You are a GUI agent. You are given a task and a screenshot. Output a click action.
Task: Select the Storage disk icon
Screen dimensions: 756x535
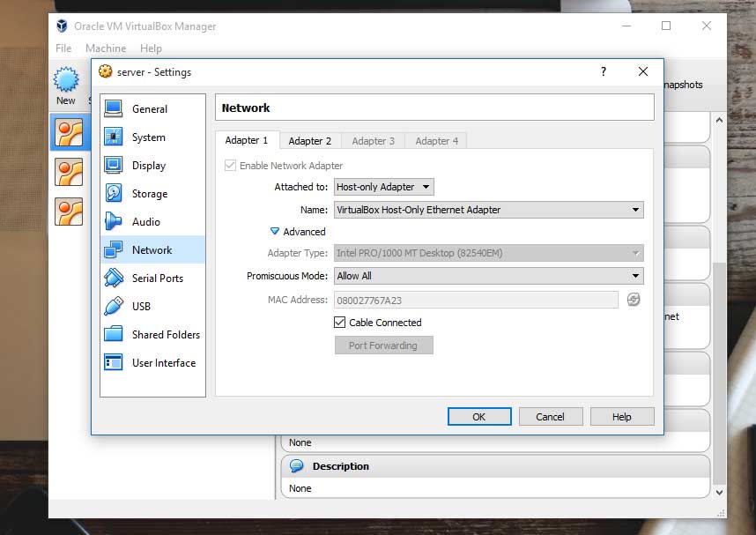[114, 193]
